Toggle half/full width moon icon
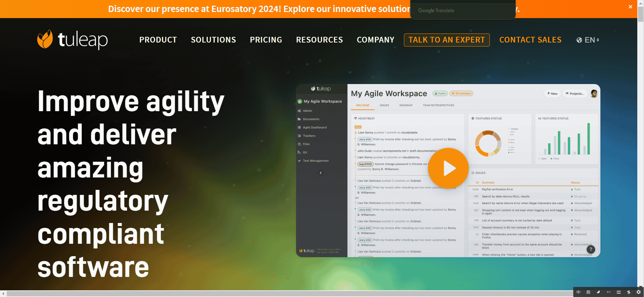Screen dimensions: 644x297 (598, 292)
